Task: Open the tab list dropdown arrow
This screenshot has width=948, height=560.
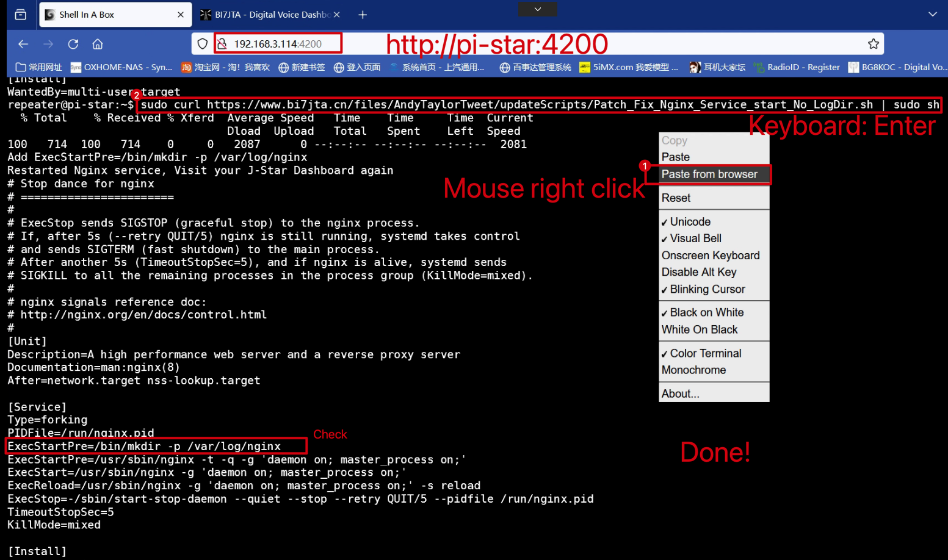Action: point(537,9)
